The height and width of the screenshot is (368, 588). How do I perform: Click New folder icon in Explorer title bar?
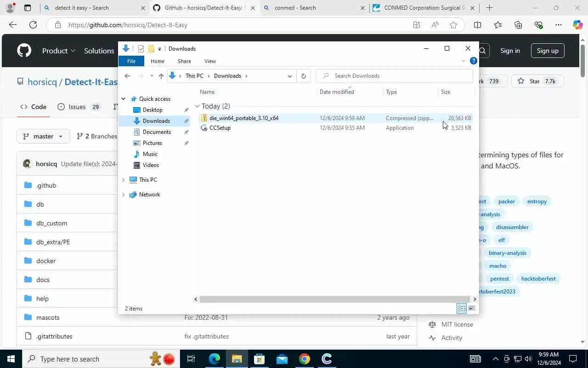[151, 49]
